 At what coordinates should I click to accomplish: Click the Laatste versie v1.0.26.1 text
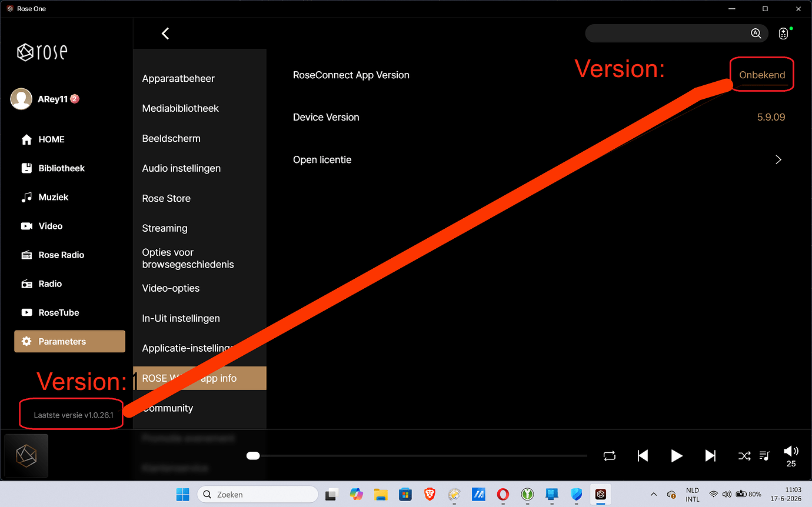point(74,415)
